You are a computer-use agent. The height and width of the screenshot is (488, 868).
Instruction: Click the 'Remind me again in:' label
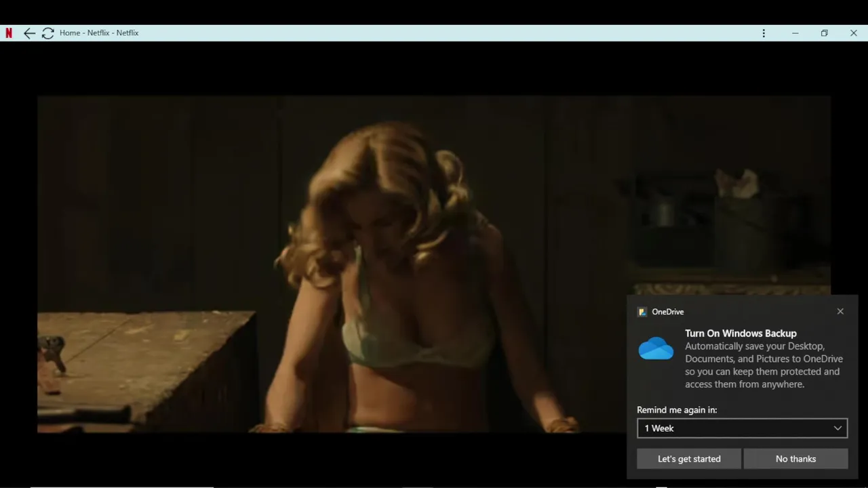(x=677, y=410)
